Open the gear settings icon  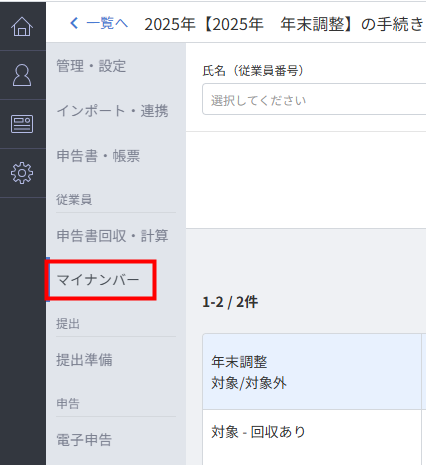(22, 173)
